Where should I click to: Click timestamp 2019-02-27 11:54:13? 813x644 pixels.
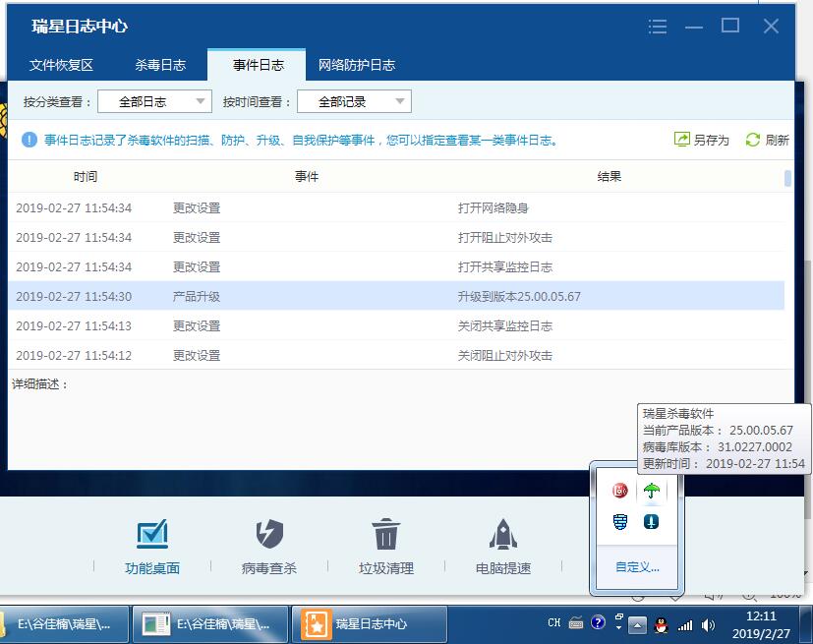(x=74, y=326)
